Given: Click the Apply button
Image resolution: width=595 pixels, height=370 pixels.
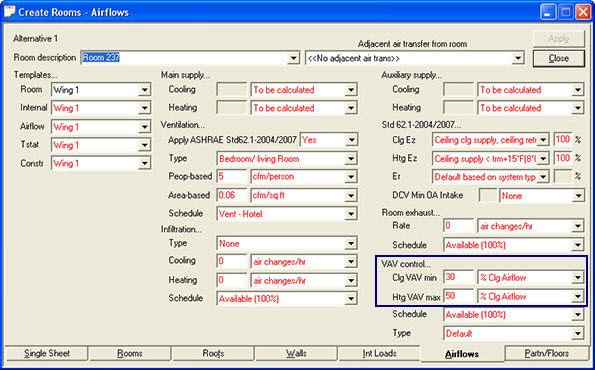Looking at the screenshot, I should pos(559,39).
